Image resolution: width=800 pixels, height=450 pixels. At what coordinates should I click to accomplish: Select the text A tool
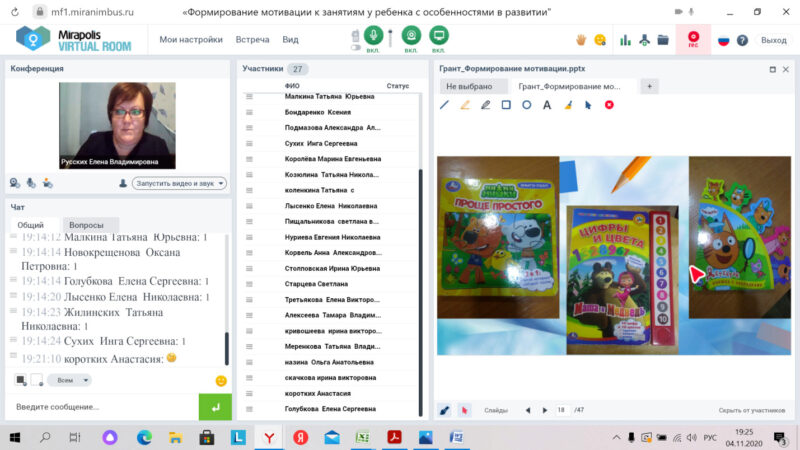547,105
